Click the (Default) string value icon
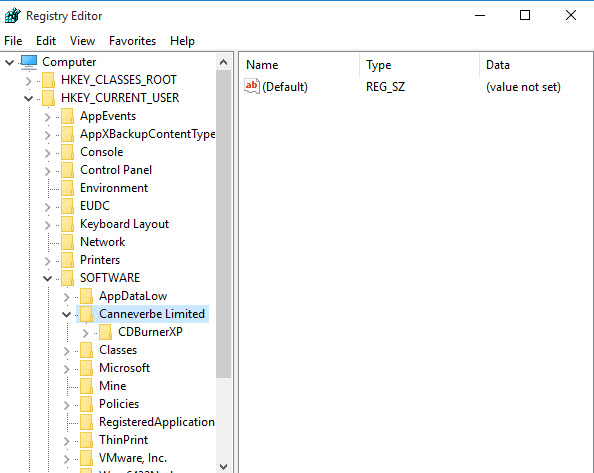594x473 pixels. (252, 86)
